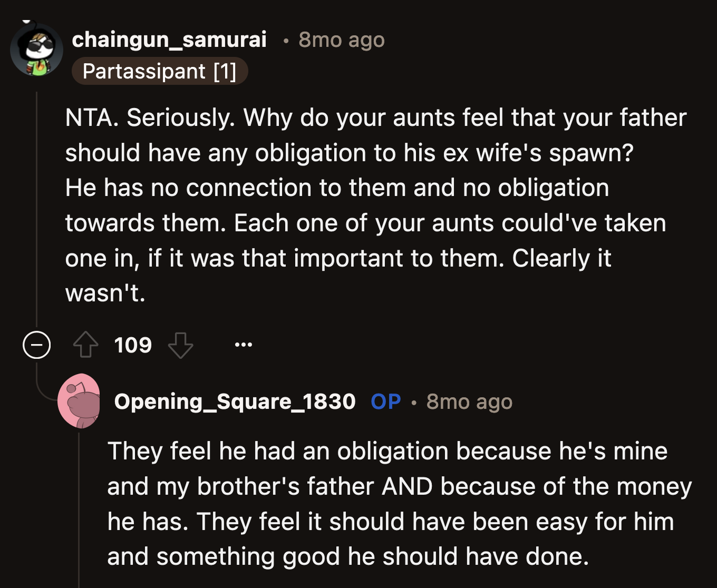717x588 pixels.
Task: Upvote chaingun_samurai's comment
Action: click(x=85, y=345)
